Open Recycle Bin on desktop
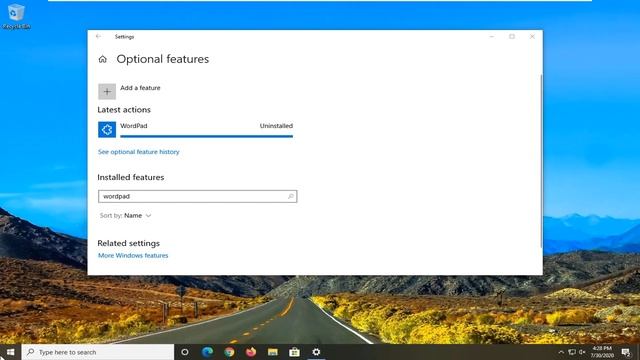The width and height of the screenshot is (640, 360). click(x=16, y=17)
